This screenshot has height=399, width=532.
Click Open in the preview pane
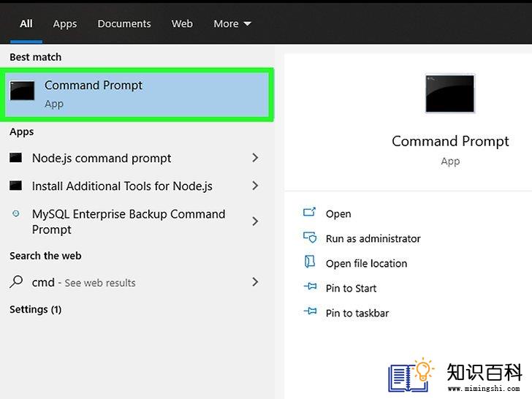click(x=338, y=213)
